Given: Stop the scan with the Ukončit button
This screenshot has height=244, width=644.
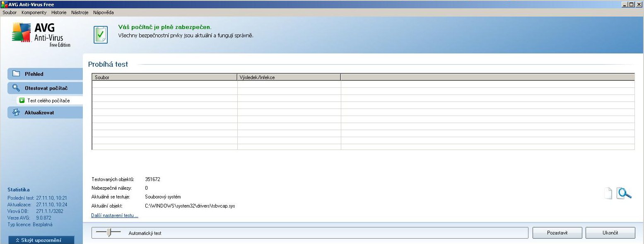Looking at the screenshot, I should (610, 233).
